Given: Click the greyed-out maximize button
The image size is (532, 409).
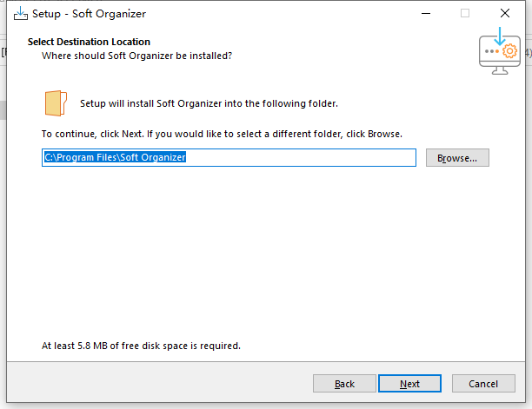Looking at the screenshot, I should click(x=465, y=14).
